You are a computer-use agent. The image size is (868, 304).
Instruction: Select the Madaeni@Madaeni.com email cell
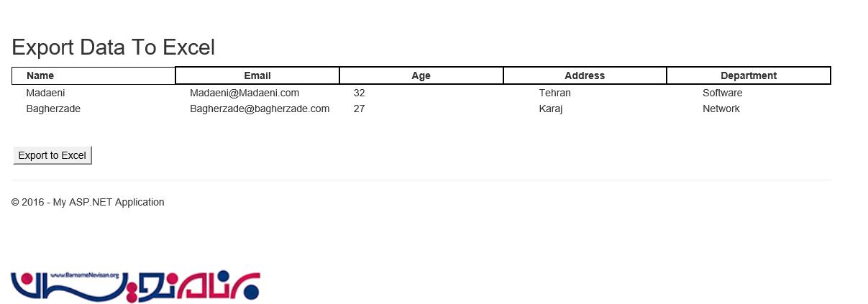pos(245,93)
